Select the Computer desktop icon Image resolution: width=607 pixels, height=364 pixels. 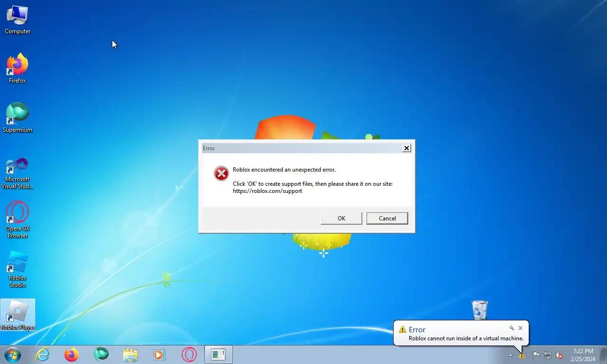click(x=18, y=20)
